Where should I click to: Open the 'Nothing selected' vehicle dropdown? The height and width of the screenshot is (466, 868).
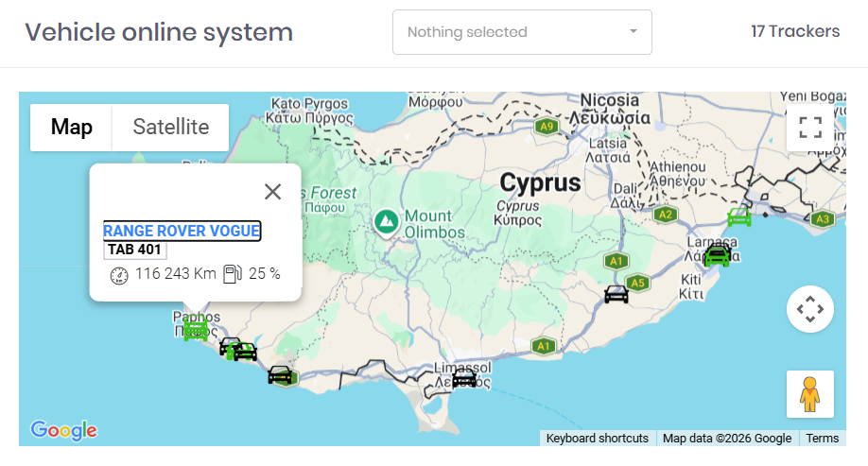[x=522, y=32]
